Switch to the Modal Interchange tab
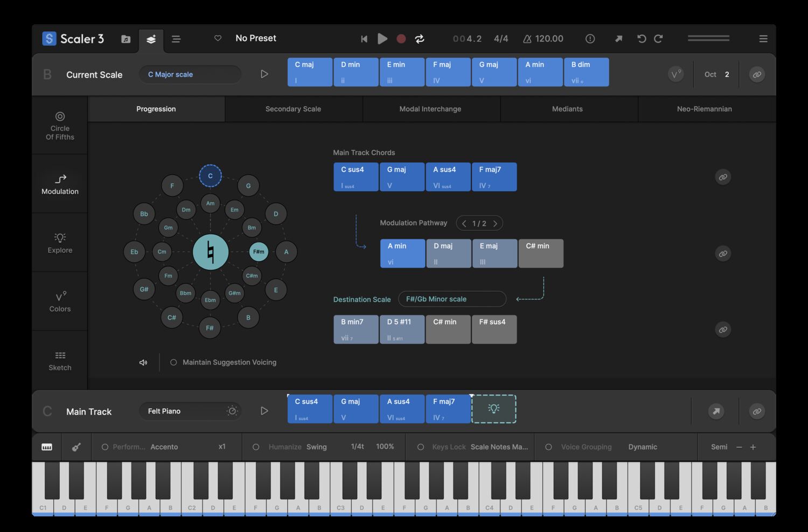This screenshot has height=532, width=808. coord(430,109)
